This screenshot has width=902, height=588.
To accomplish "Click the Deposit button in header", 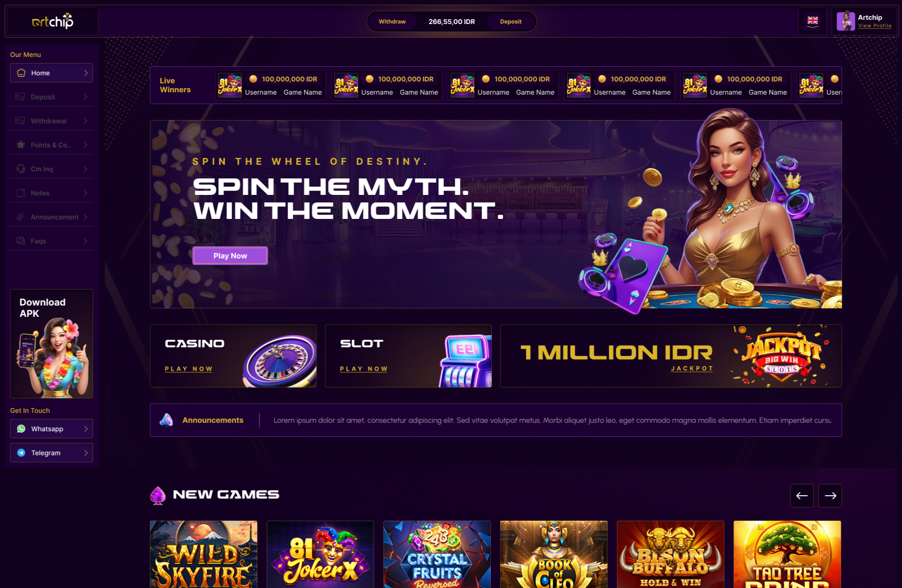I will pyautogui.click(x=510, y=22).
